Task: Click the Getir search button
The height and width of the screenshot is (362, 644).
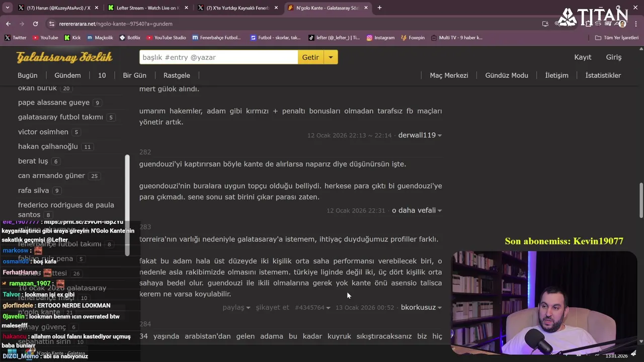Action: point(310,57)
